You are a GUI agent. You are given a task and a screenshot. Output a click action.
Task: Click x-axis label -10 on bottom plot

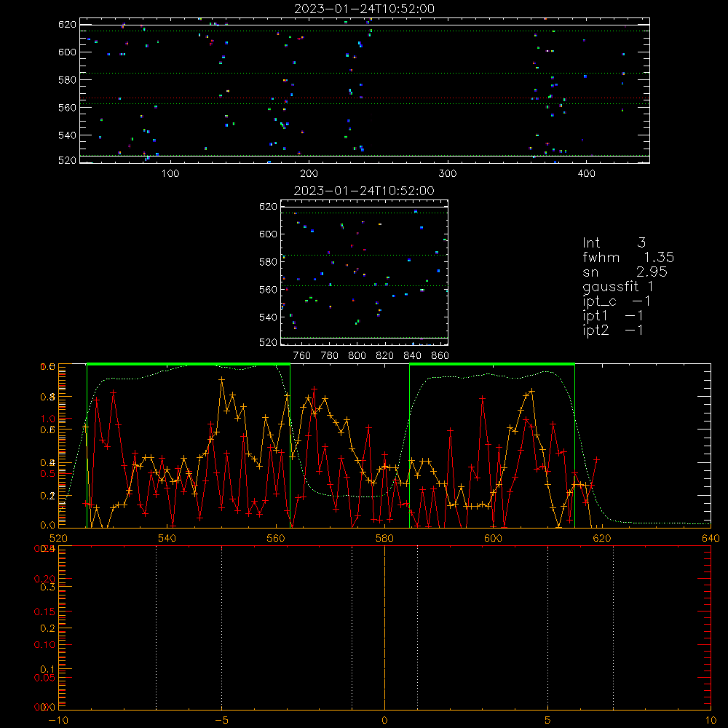(x=58, y=720)
